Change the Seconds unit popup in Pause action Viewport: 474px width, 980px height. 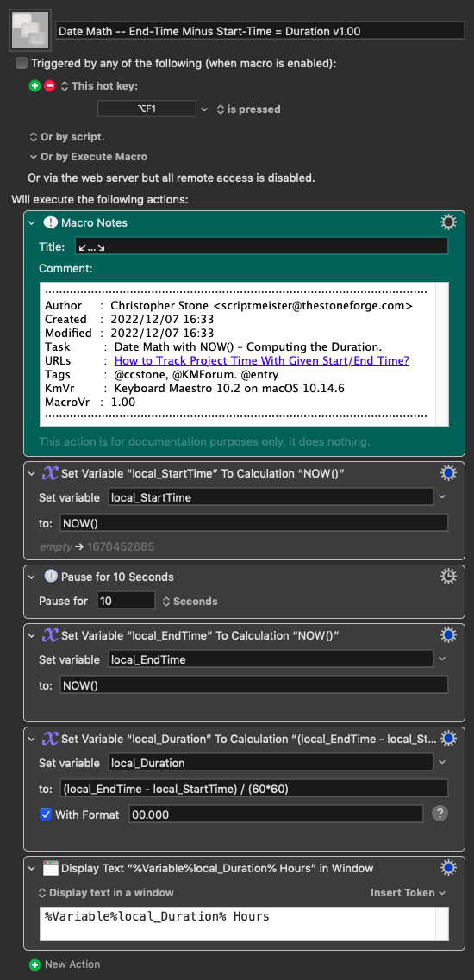click(190, 602)
